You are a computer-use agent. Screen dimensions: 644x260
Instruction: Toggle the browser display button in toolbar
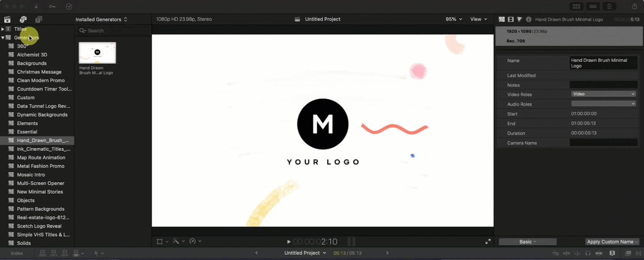(x=576, y=6)
